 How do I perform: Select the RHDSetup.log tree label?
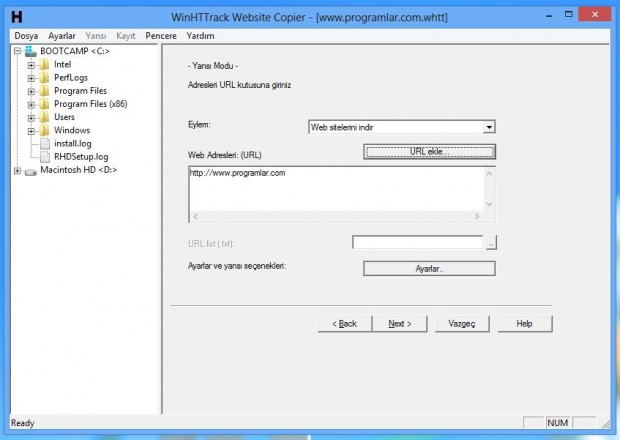point(81,157)
